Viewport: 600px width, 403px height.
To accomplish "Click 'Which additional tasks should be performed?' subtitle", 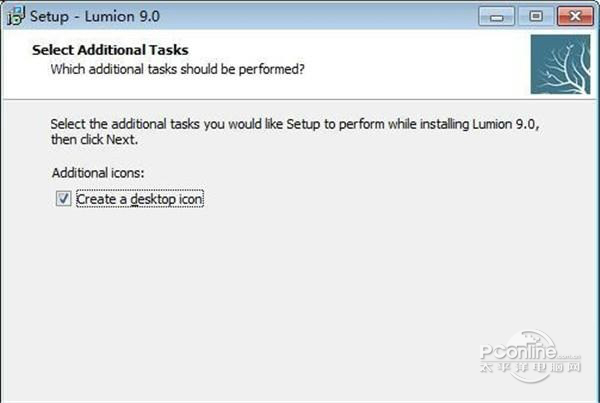I will click(x=178, y=69).
